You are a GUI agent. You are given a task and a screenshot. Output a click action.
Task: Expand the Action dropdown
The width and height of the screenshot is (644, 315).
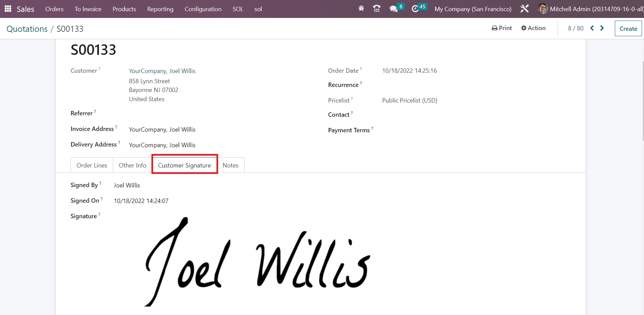[x=533, y=28]
